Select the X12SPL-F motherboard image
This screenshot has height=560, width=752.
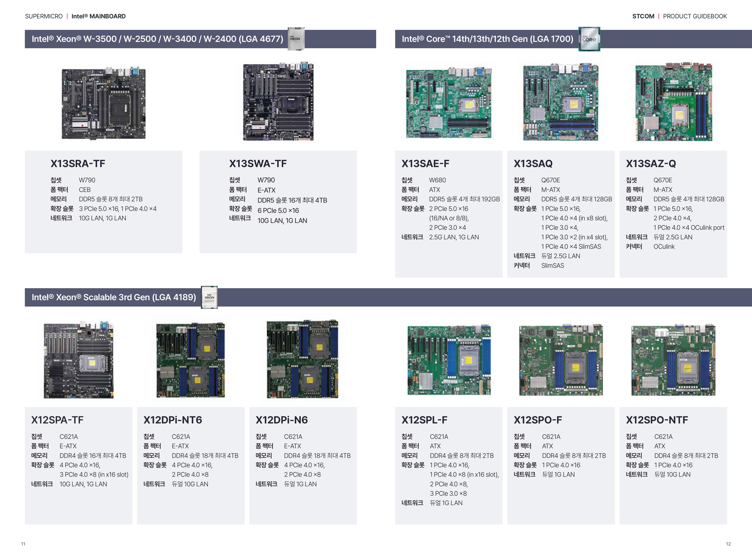pyautogui.click(x=449, y=360)
